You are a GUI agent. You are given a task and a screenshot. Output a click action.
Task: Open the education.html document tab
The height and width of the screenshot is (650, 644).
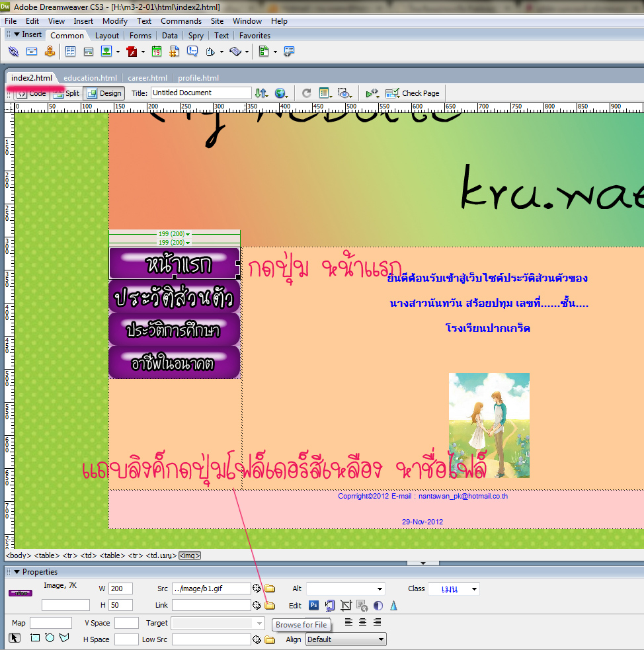(x=91, y=78)
